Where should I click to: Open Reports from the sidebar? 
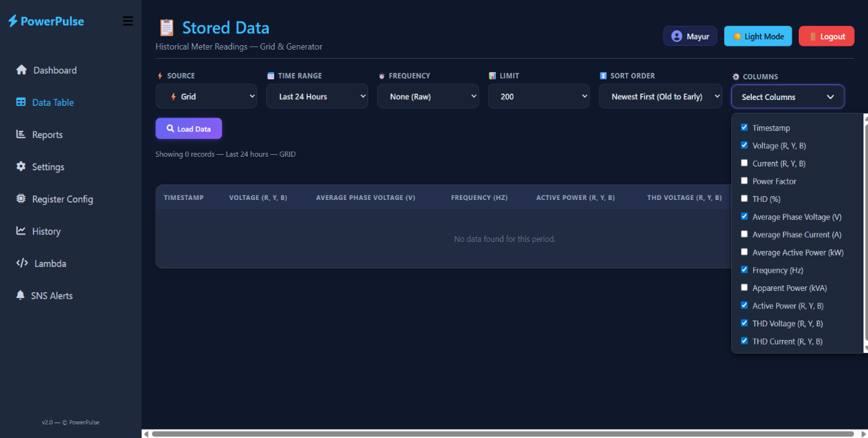coord(71,134)
